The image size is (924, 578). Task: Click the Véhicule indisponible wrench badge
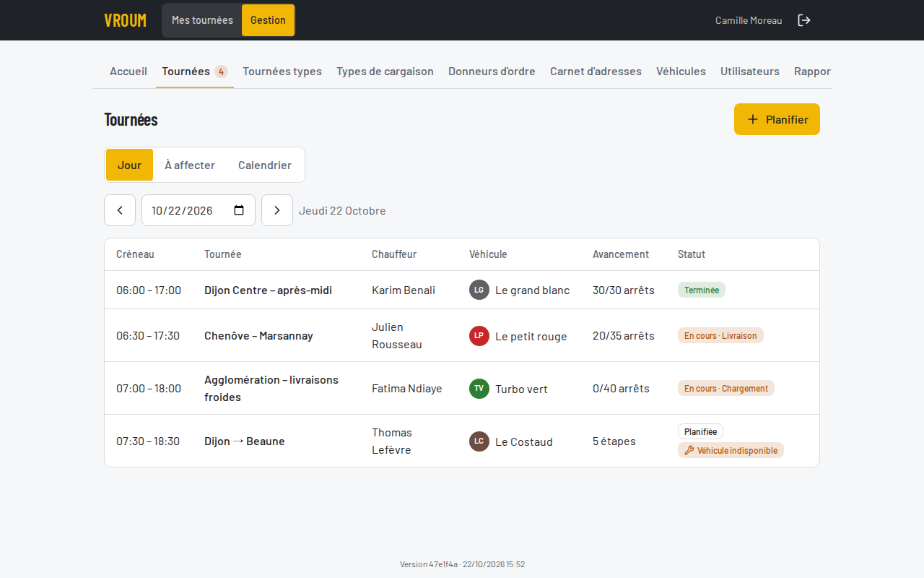(x=731, y=450)
